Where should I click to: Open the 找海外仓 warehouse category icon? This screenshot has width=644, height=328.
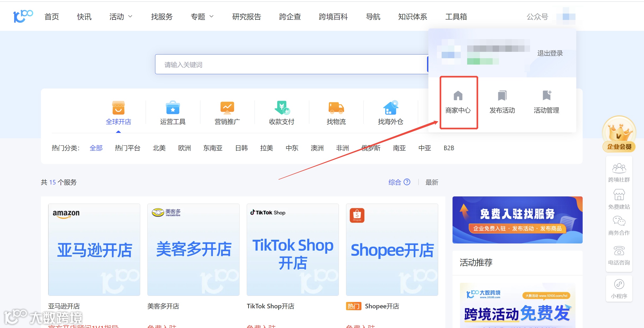point(390,108)
